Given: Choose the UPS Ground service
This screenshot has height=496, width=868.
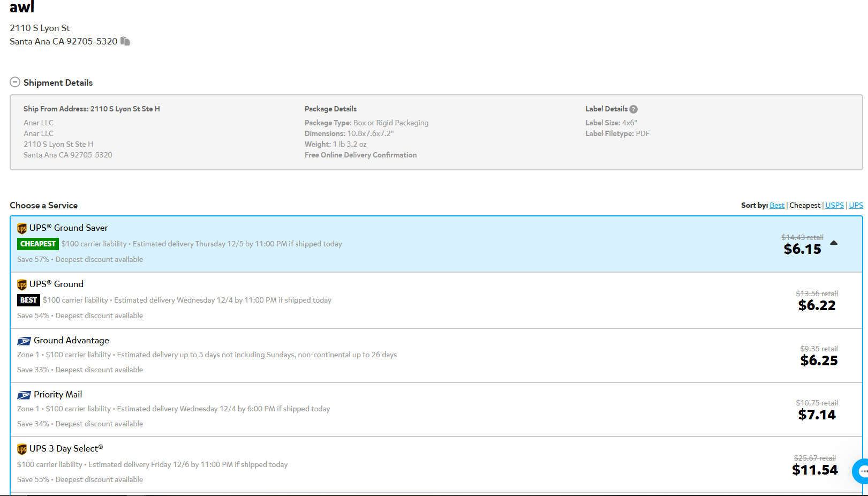Looking at the screenshot, I should (436, 300).
